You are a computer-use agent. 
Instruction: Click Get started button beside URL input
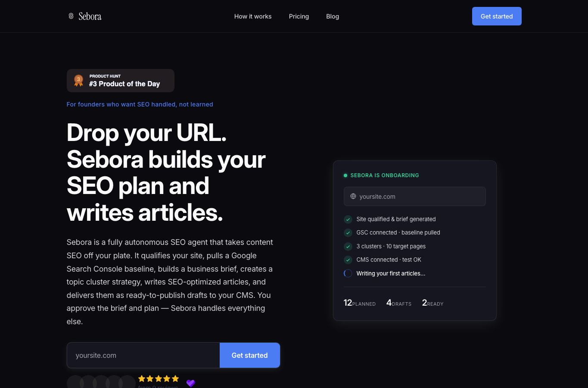250,355
